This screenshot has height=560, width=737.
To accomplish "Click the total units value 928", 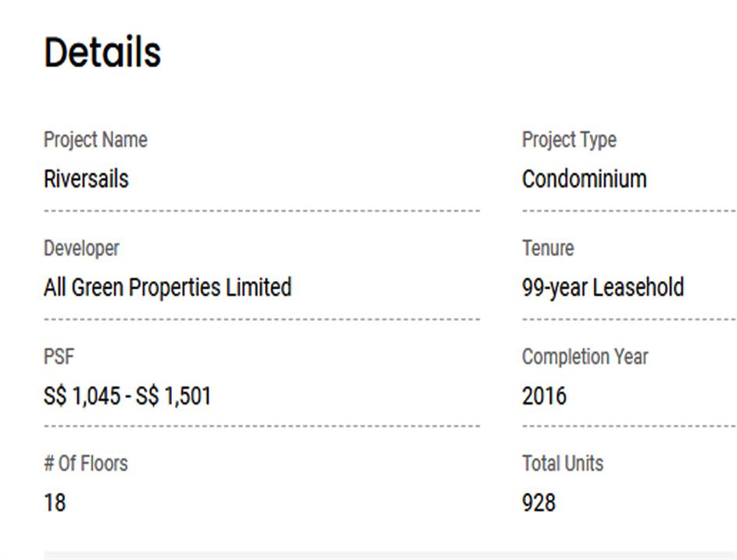I will point(538,502).
